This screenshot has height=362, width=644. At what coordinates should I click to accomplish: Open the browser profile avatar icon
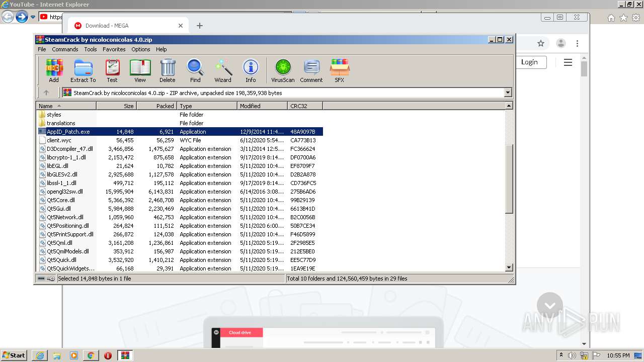coord(561,44)
